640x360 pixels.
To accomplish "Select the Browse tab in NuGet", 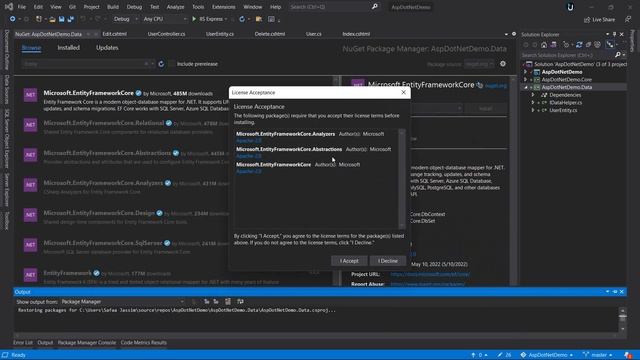I will [x=31, y=48].
